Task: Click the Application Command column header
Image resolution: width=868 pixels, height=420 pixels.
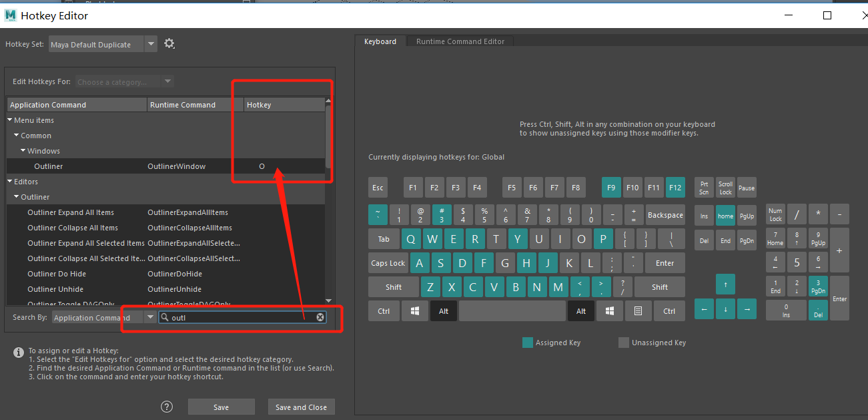Action: [77, 105]
